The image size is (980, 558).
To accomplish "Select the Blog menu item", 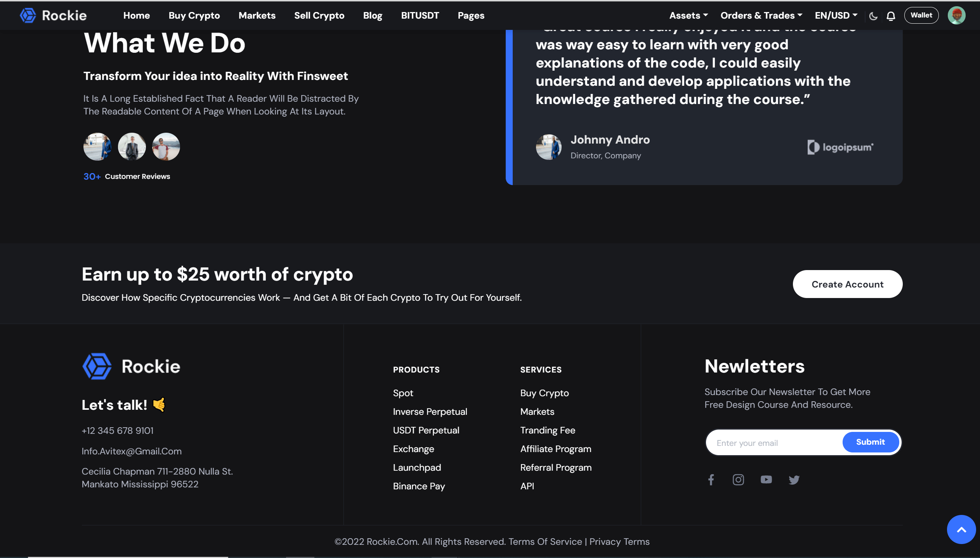I will tap(372, 16).
